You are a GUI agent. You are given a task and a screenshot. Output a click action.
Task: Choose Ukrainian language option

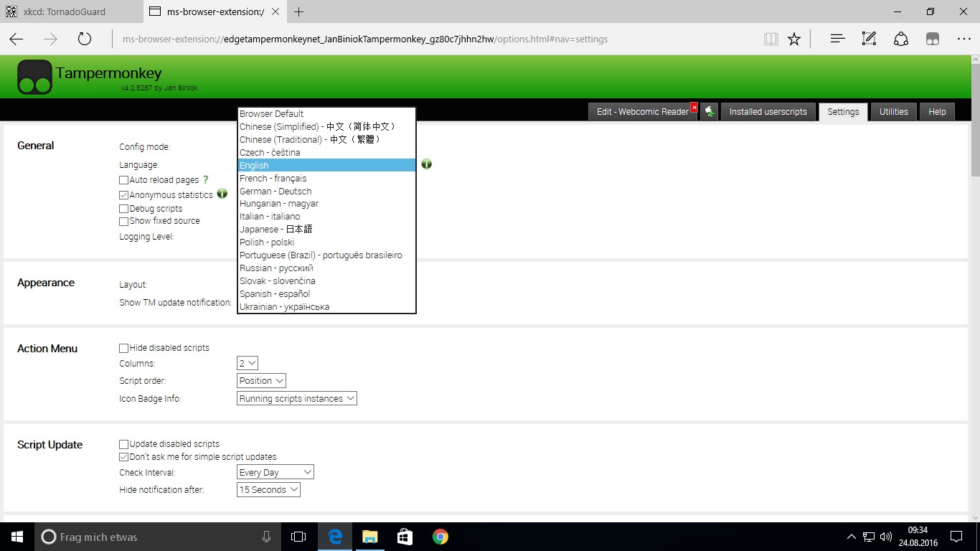point(326,306)
